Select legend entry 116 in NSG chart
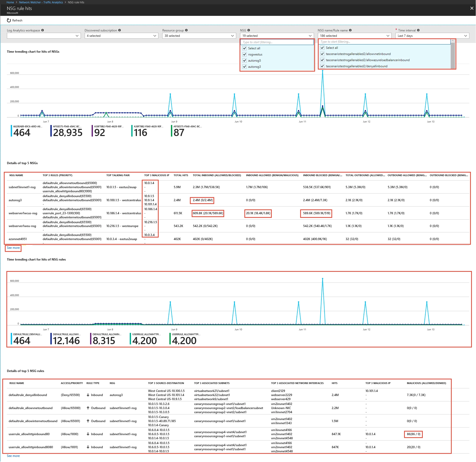 point(147,131)
